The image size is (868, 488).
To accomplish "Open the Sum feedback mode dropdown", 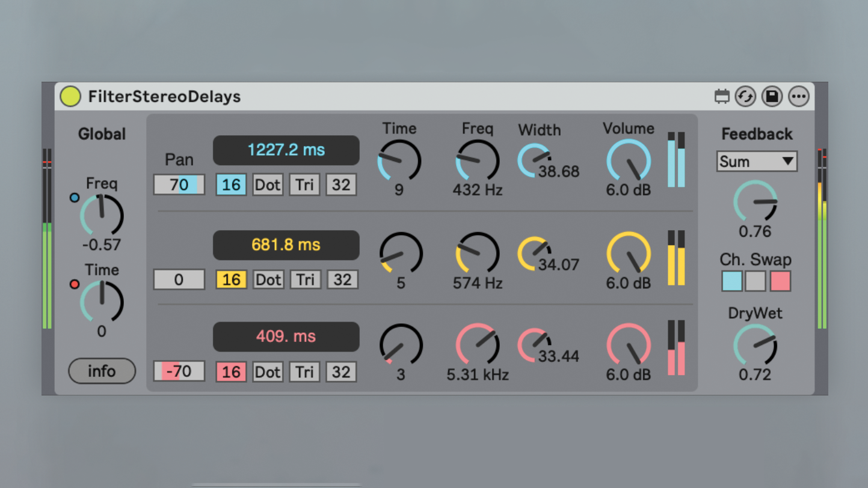I will pyautogui.click(x=756, y=161).
